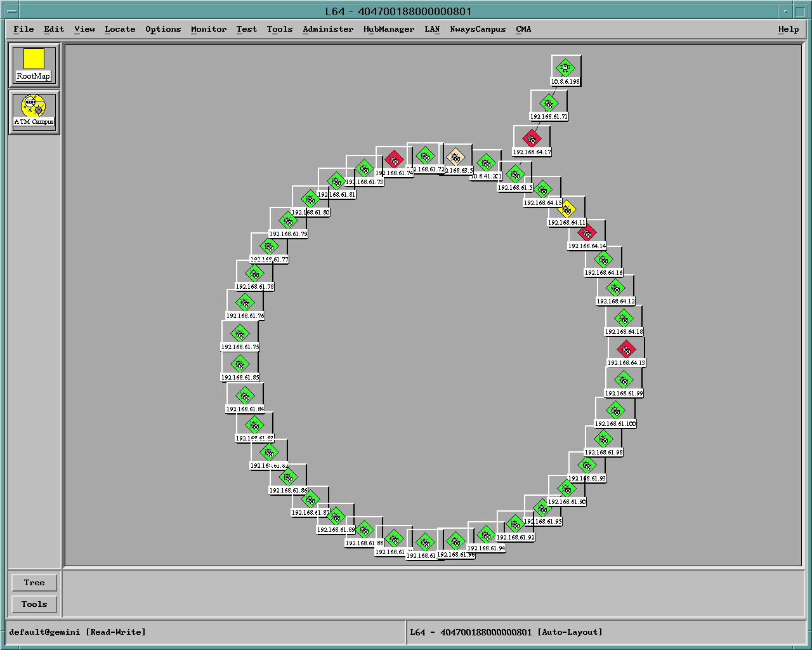
Task: Select node 192.168.61.86
Action: tap(288, 477)
